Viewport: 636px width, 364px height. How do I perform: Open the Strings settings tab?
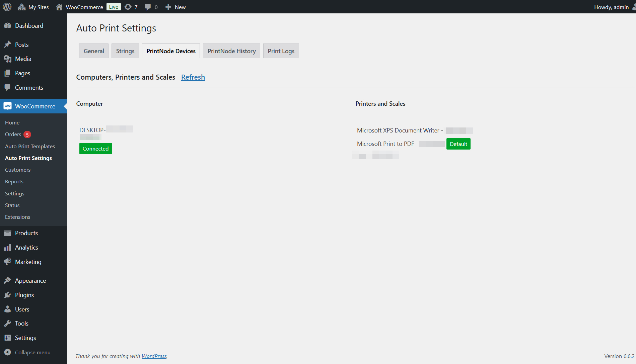125,51
